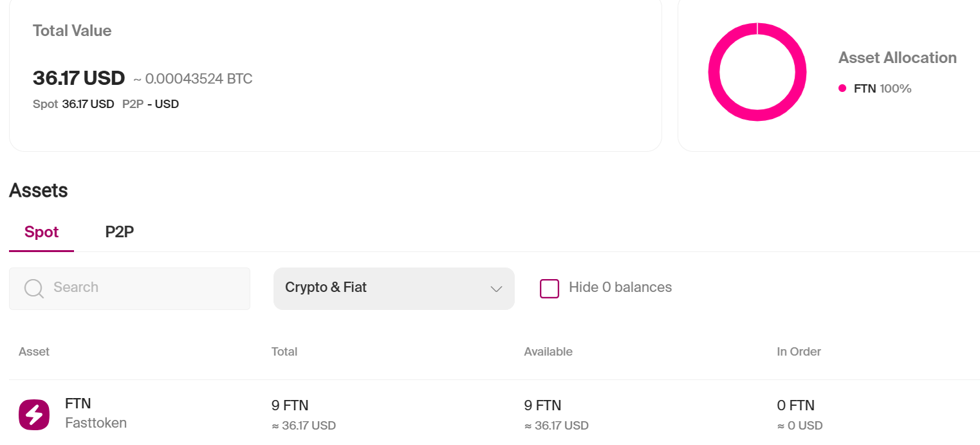Click the FTN 100% allocation legend text
This screenshot has width=980, height=445.
tap(883, 89)
